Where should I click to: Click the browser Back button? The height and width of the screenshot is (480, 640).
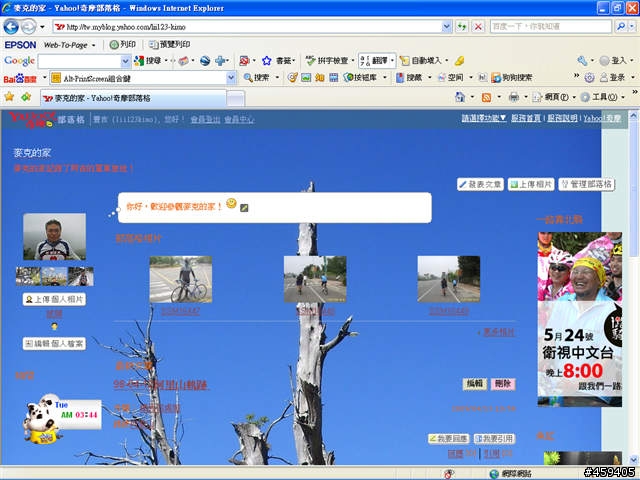[11, 27]
